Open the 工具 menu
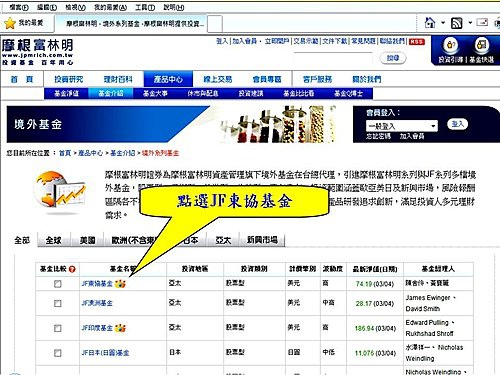This screenshot has width=500, height=375. coord(145,7)
